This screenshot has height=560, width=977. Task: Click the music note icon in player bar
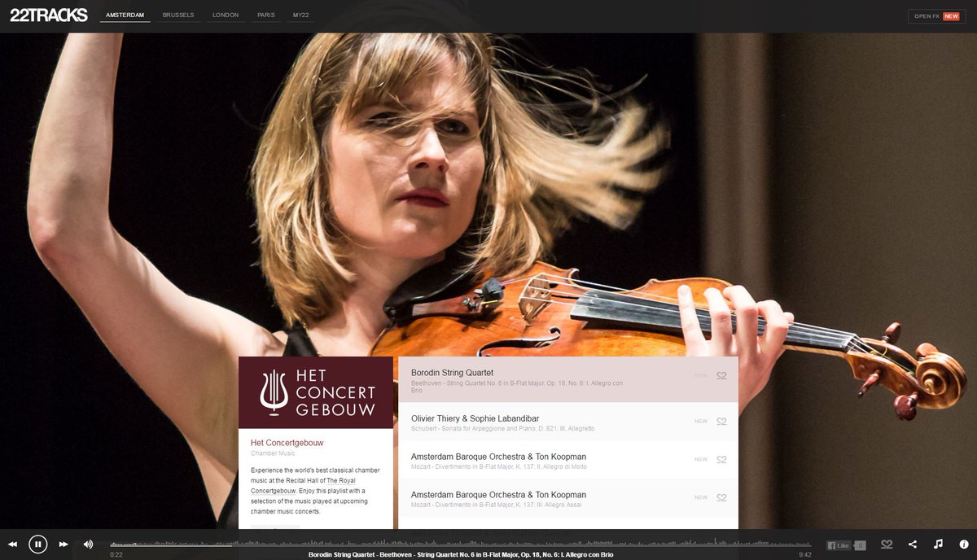pyautogui.click(x=938, y=545)
